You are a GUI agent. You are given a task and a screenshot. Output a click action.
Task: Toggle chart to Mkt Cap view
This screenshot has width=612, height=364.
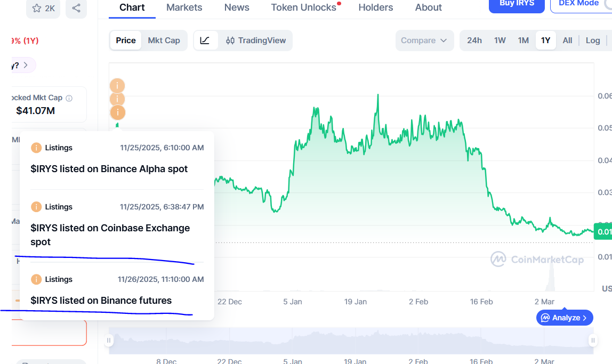[164, 41]
